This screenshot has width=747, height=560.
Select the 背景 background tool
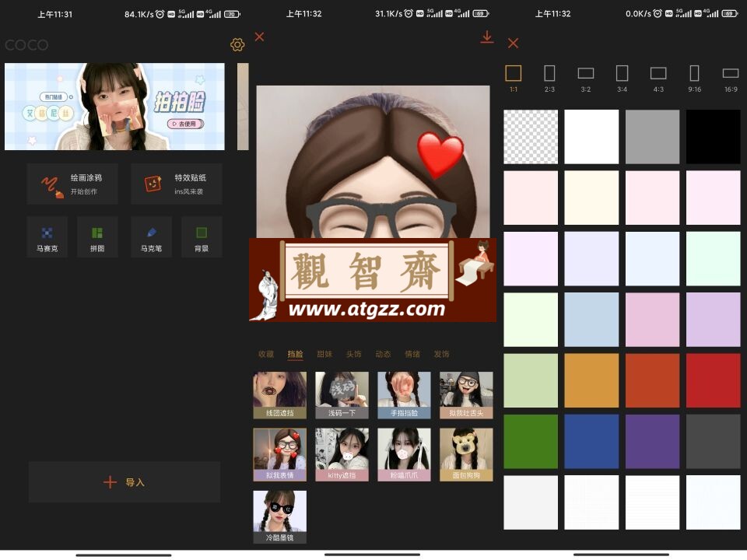pyautogui.click(x=202, y=237)
